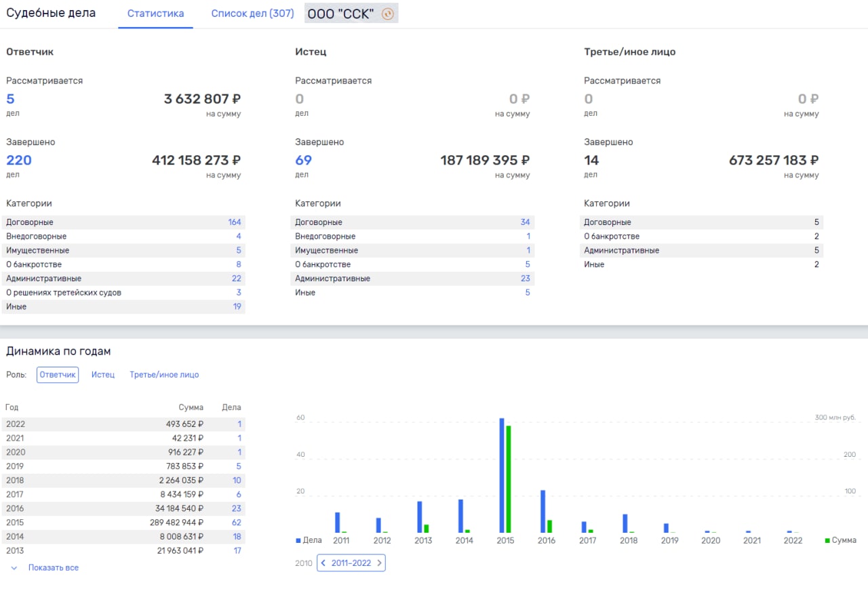Image resolution: width=868 pixels, height=589 pixels.
Task: Click the 3 632 807 ₽ pending amount
Action: click(x=202, y=99)
